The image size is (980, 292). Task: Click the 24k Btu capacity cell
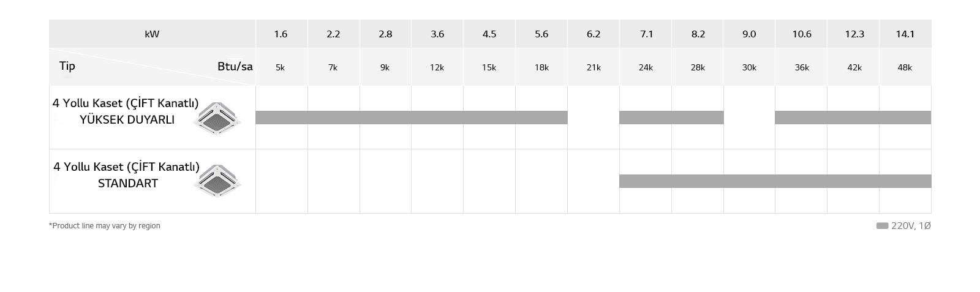pyautogui.click(x=646, y=67)
